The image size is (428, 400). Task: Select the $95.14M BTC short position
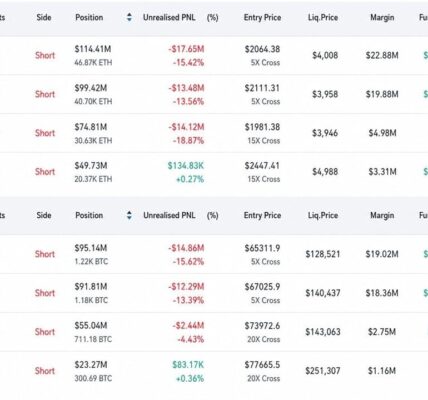pos(214,254)
